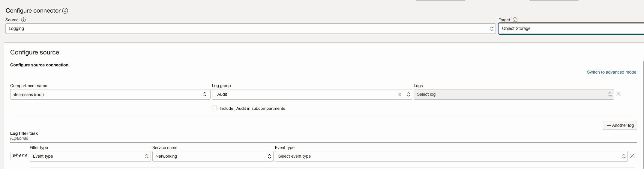Click Switch to advanced mode link

pyautogui.click(x=611, y=72)
